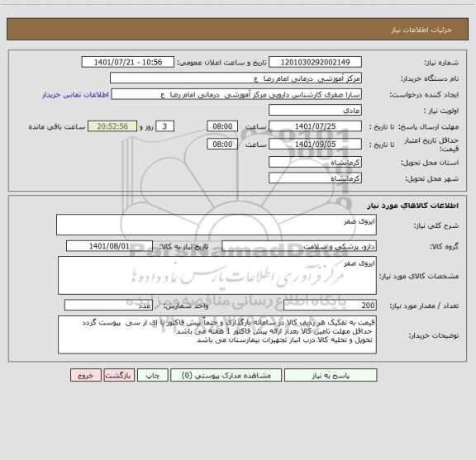Click the مهلت ارسال پاسخ label
The width and height of the screenshot is (476, 460).
(x=428, y=126)
